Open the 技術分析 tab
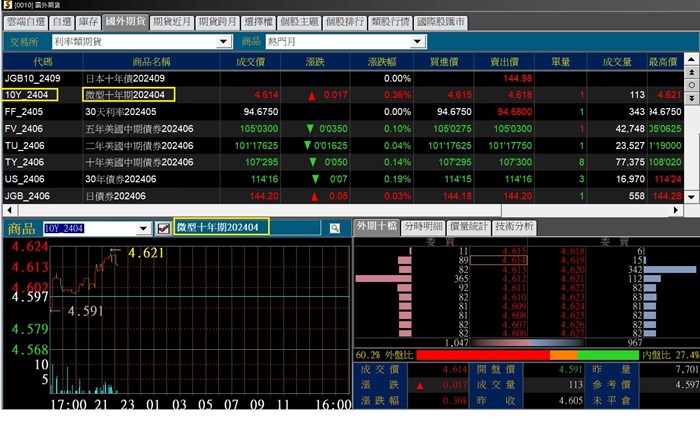 point(513,227)
